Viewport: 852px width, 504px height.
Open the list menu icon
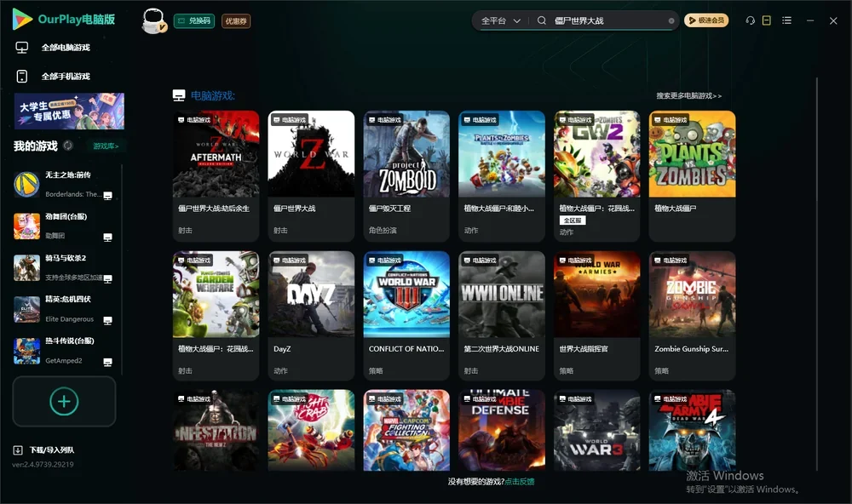pyautogui.click(x=786, y=20)
